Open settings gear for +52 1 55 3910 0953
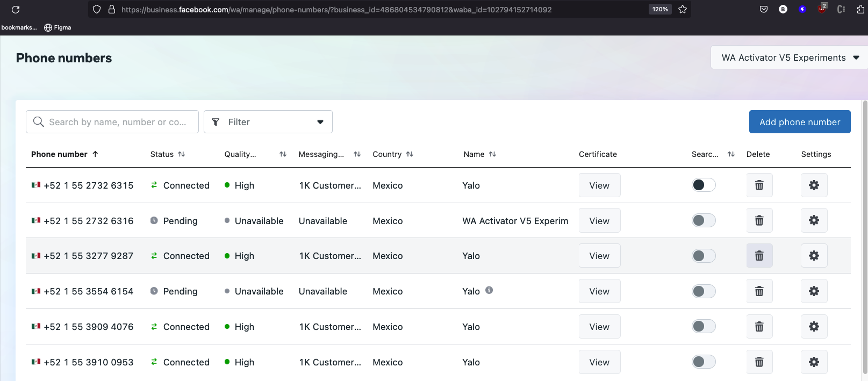 [x=814, y=362]
